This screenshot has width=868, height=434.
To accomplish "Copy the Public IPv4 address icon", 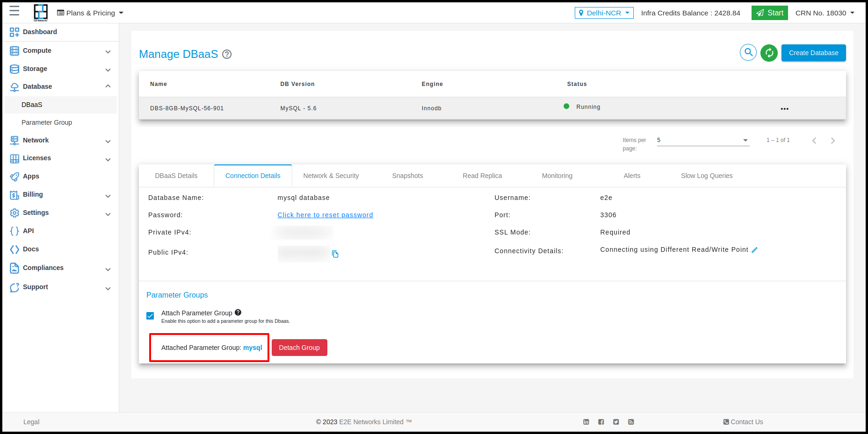I will pyautogui.click(x=335, y=254).
